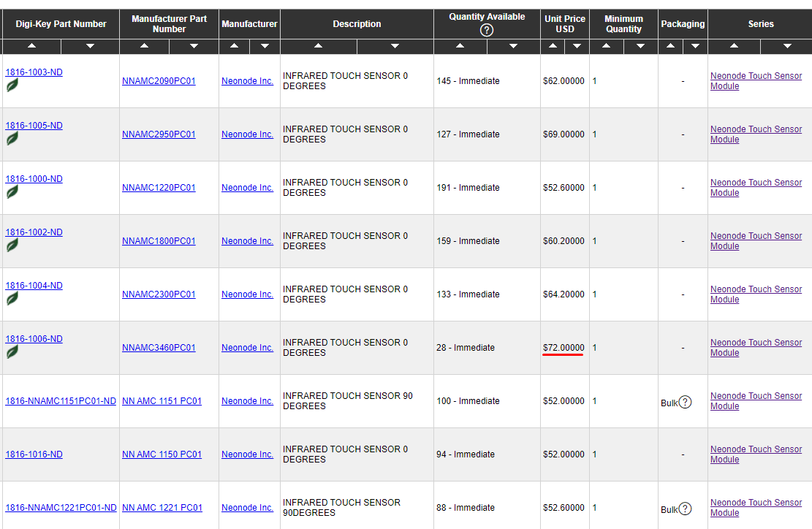The image size is (812, 529).
Task: Sort Minimum Quantity ascending arrow
Action: 607,47
